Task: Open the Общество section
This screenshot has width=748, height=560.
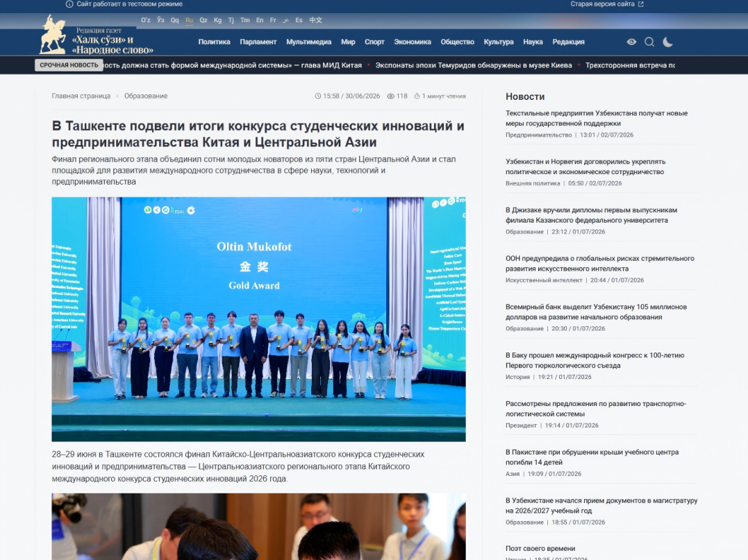Action: pos(458,42)
